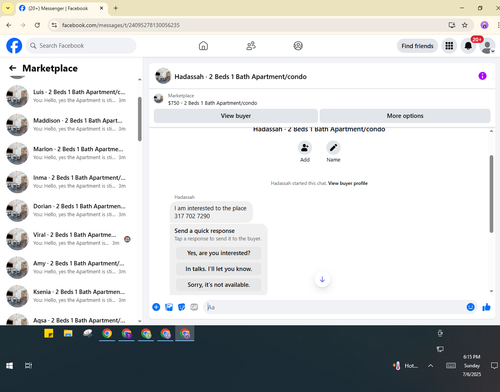Open the Facebook menu grid icon
500x392 pixels.
[x=449, y=46]
